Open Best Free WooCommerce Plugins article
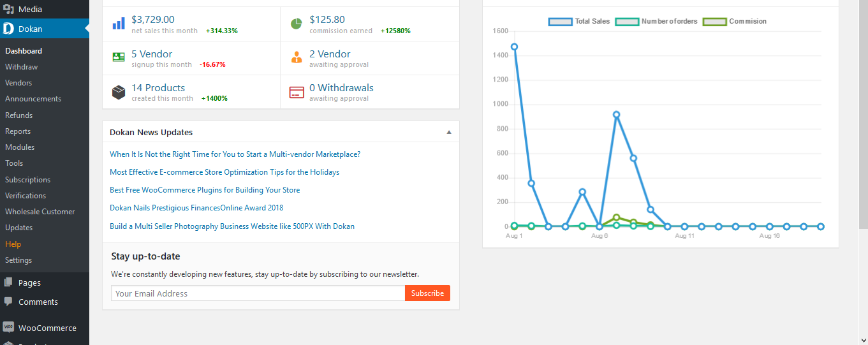 (x=205, y=190)
